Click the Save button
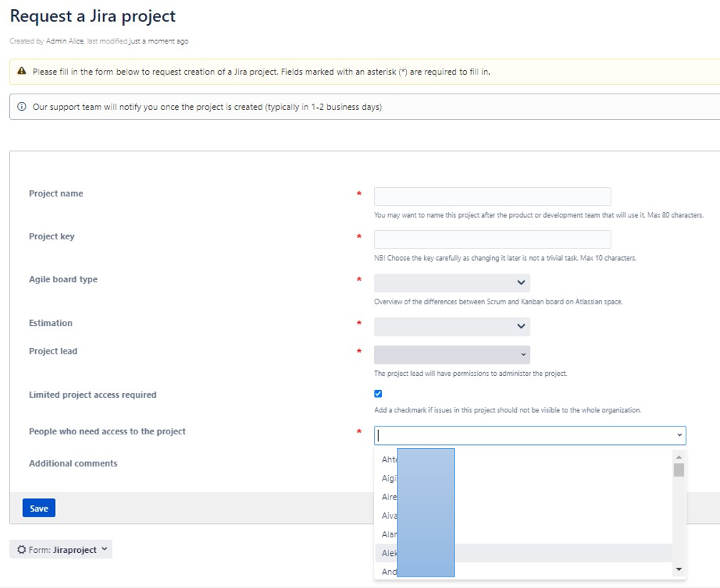 [39, 507]
